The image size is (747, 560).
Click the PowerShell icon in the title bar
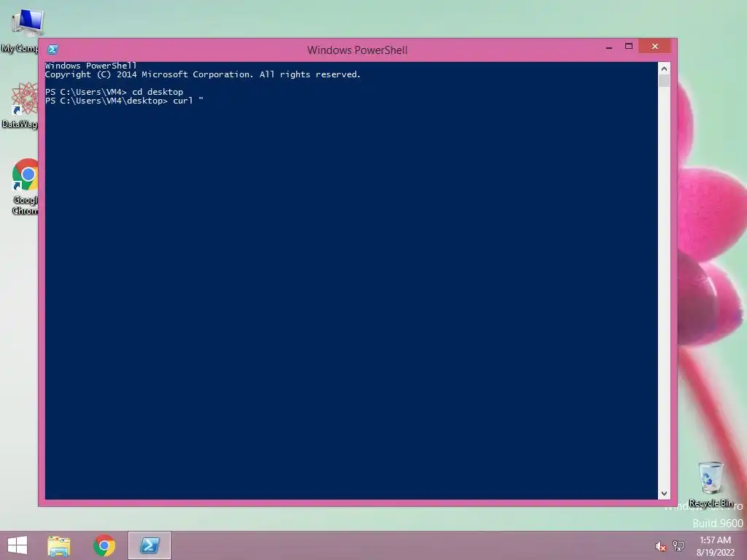click(53, 50)
